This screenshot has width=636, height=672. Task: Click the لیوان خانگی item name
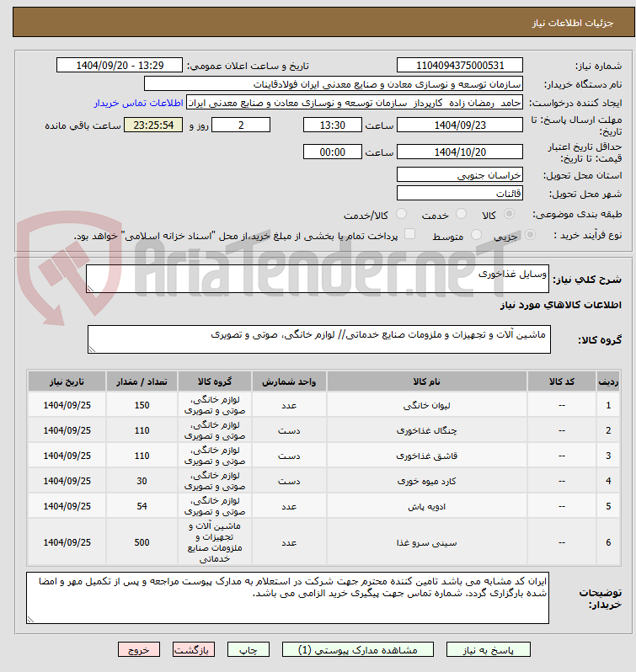click(x=426, y=405)
